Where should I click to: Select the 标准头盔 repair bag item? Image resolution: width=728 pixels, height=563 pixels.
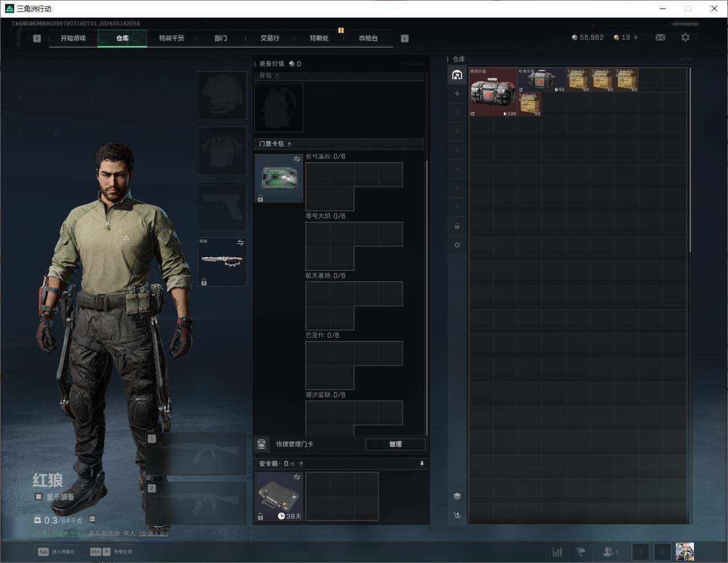click(x=542, y=81)
